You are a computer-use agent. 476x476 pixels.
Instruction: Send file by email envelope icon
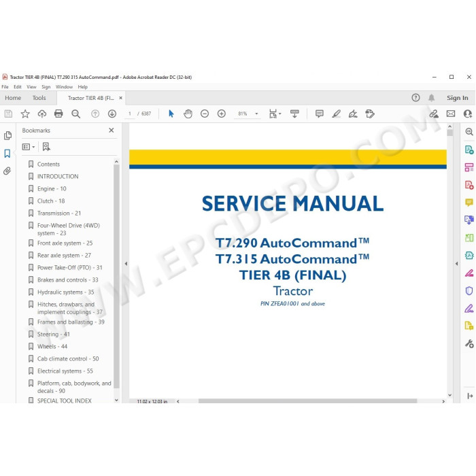point(451,114)
